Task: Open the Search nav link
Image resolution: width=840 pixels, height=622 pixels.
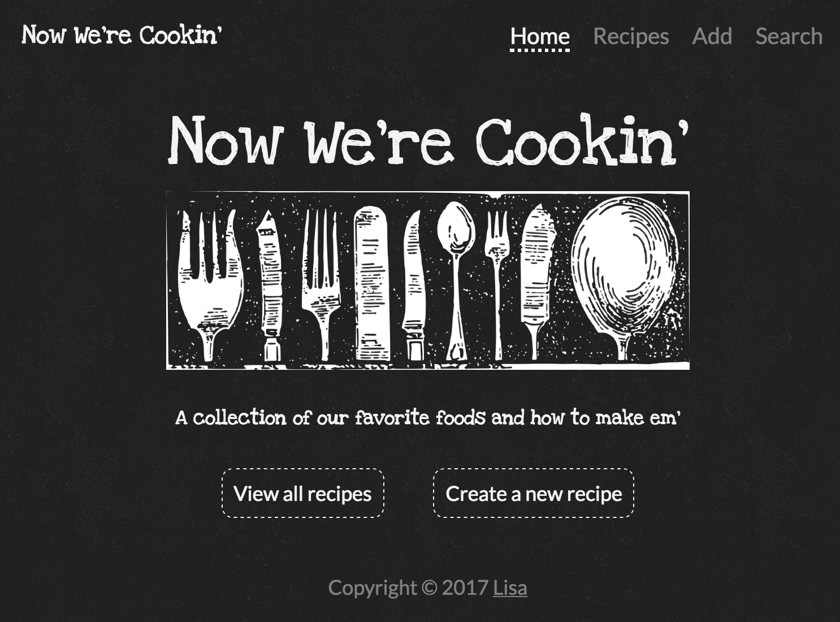Action: pyautogui.click(x=789, y=36)
